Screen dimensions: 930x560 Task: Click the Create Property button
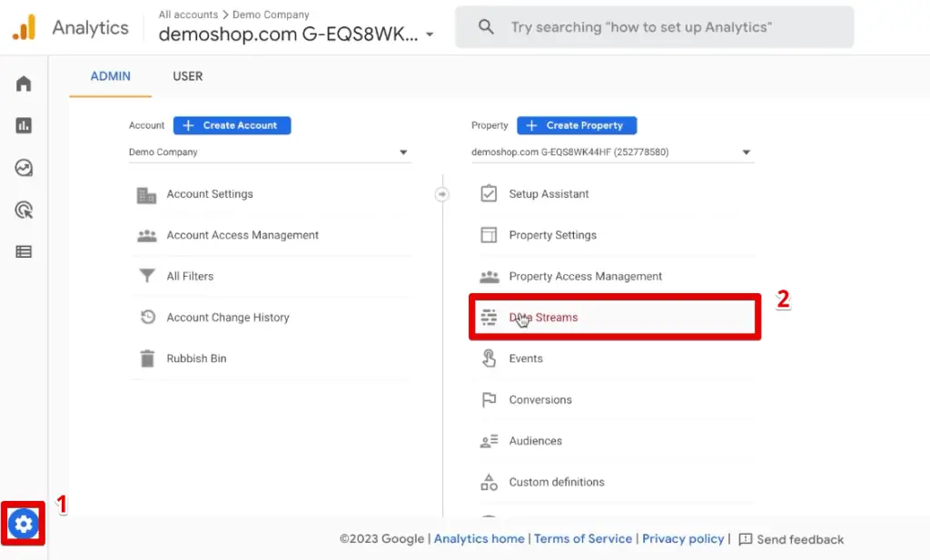[x=577, y=125]
